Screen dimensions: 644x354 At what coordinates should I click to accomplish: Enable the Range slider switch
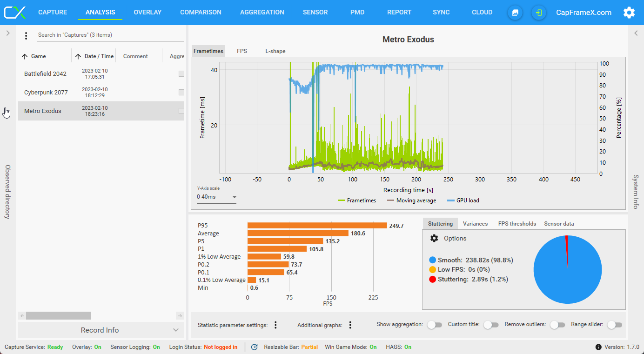[x=614, y=325]
